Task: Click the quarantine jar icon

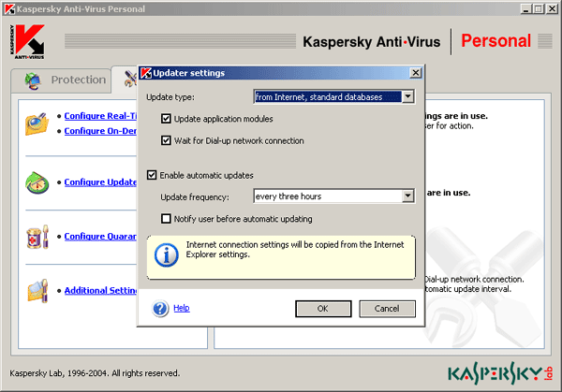Action: [37, 237]
